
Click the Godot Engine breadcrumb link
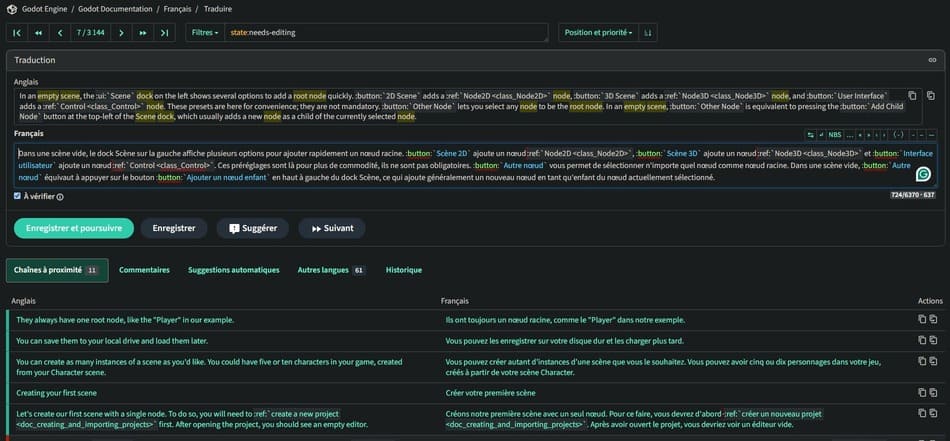click(x=45, y=9)
